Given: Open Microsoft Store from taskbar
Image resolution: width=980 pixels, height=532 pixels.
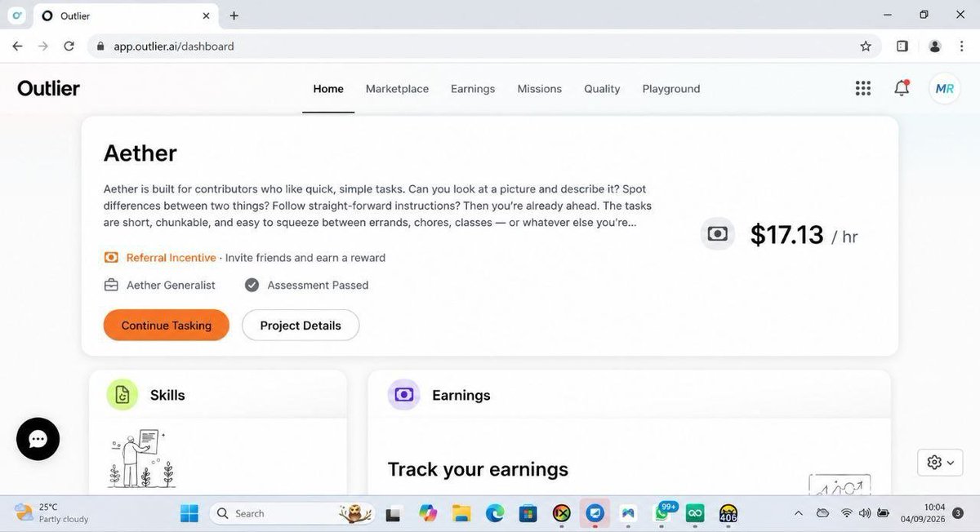Looking at the screenshot, I should 528,513.
